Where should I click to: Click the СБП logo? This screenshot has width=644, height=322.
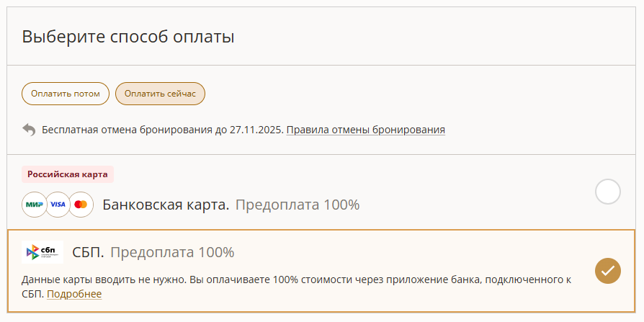click(43, 252)
